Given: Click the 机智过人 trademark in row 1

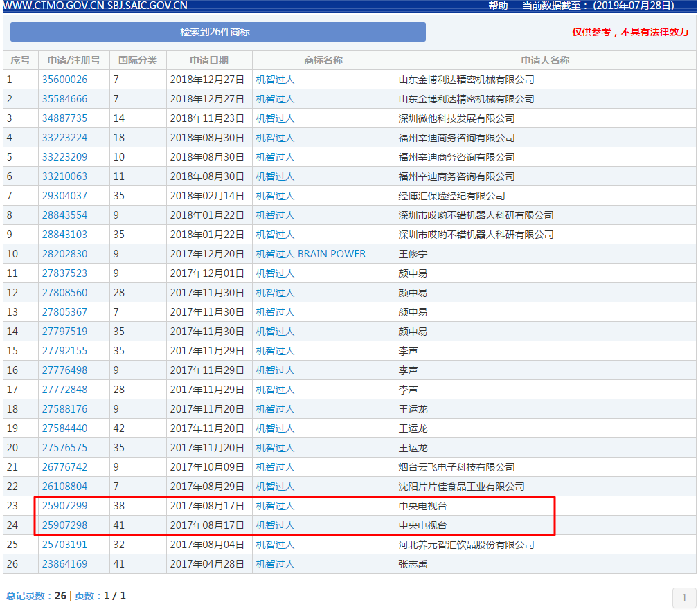Looking at the screenshot, I should click(275, 80).
